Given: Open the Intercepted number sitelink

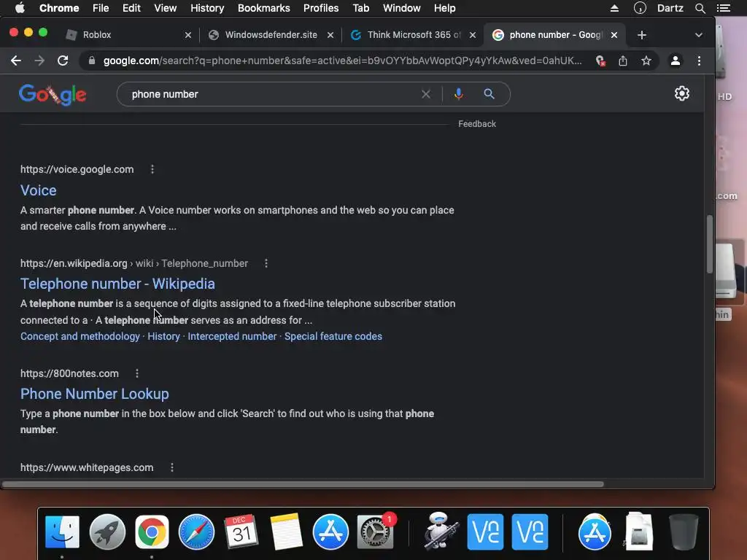Looking at the screenshot, I should coord(232,336).
